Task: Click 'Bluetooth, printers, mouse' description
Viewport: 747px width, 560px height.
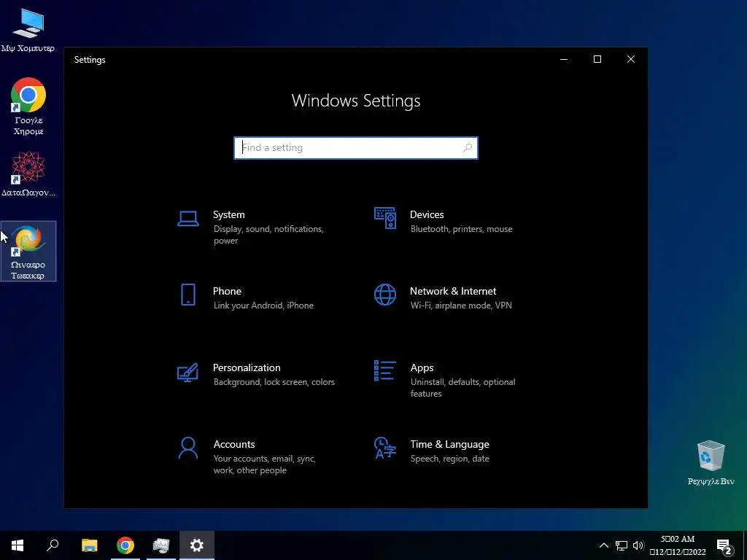Action: tap(461, 229)
